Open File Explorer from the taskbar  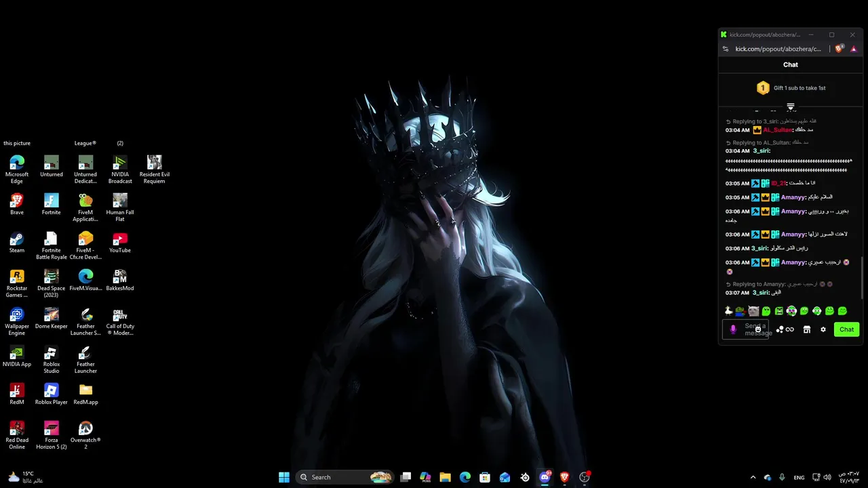pos(445,477)
